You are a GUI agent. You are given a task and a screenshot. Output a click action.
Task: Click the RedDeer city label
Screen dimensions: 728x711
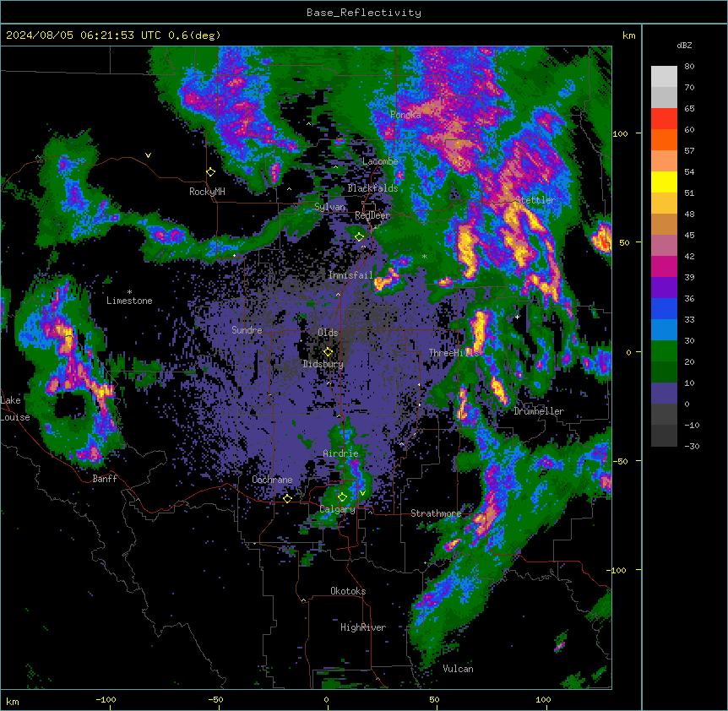pyautogui.click(x=372, y=215)
